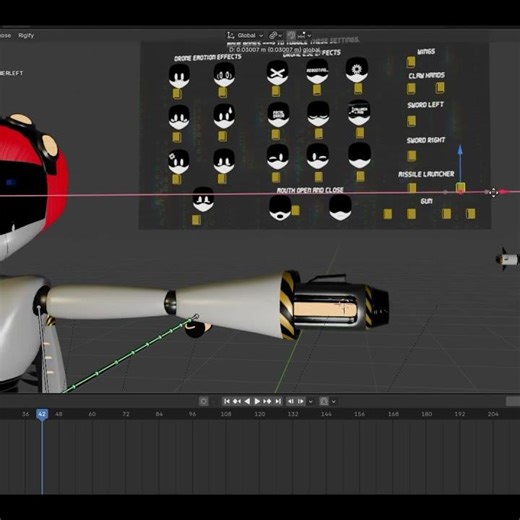Screen dimensions: 520x520
Task: Toggle the Sword Right switch
Action: 412,156
